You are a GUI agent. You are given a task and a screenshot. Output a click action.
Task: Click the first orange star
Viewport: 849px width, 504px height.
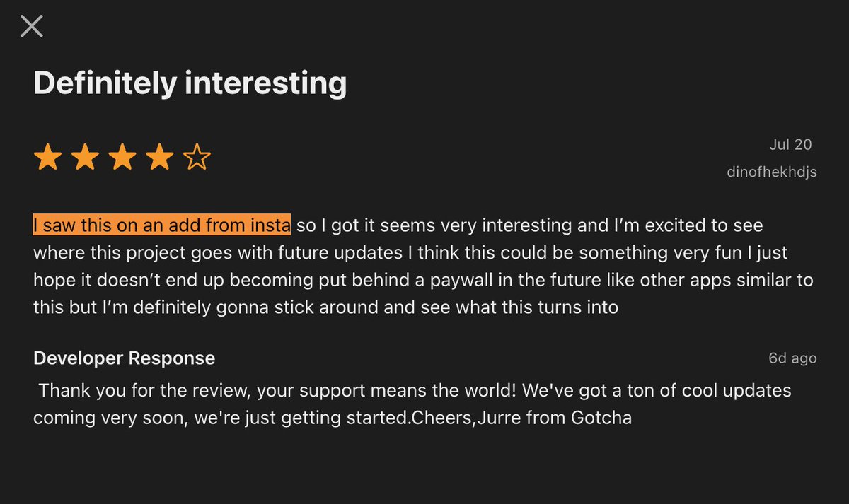(48, 157)
